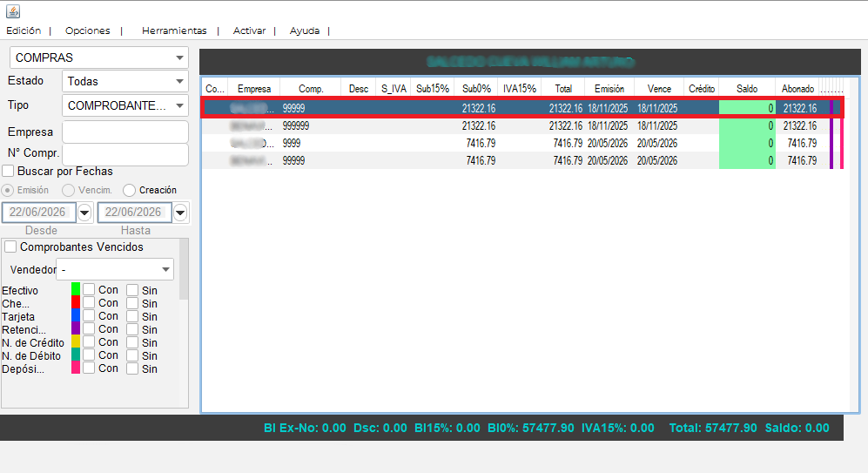The width and height of the screenshot is (868, 473).
Task: Check the N. de Débito Sin checkbox
Action: (x=132, y=355)
